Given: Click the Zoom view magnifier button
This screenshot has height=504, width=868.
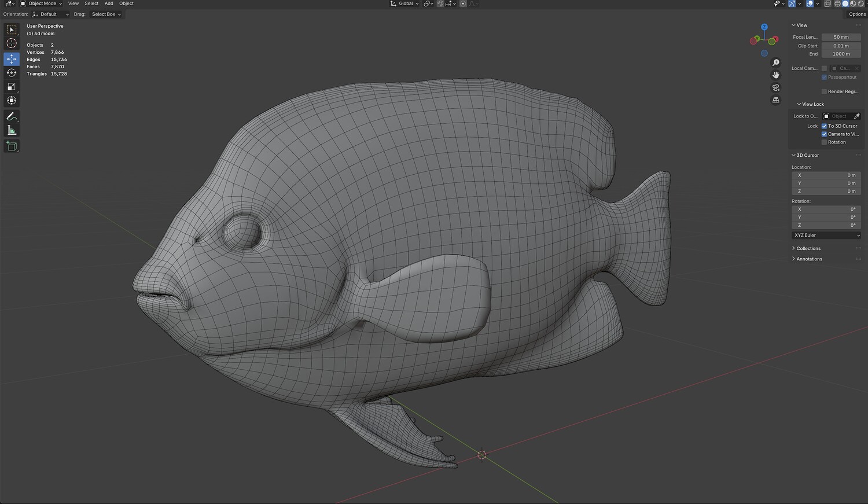Looking at the screenshot, I should coord(776,62).
